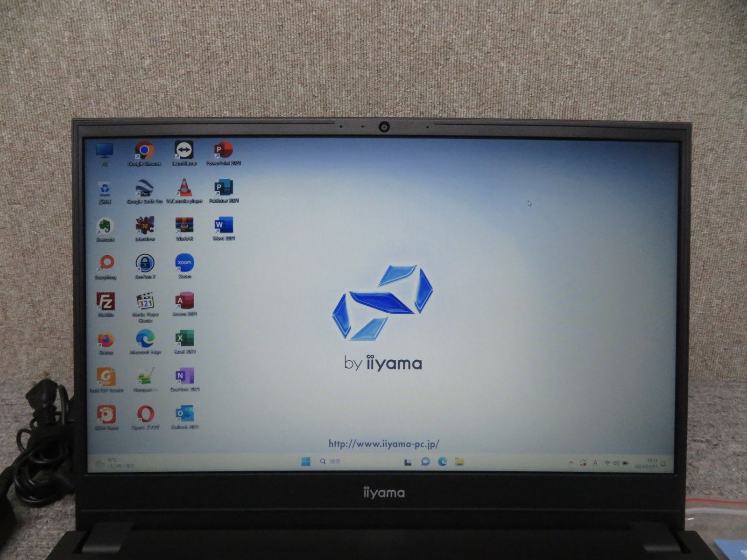747x560 pixels.
Task: Select the Publisher 2021 desktop icon
Action: pos(224,191)
